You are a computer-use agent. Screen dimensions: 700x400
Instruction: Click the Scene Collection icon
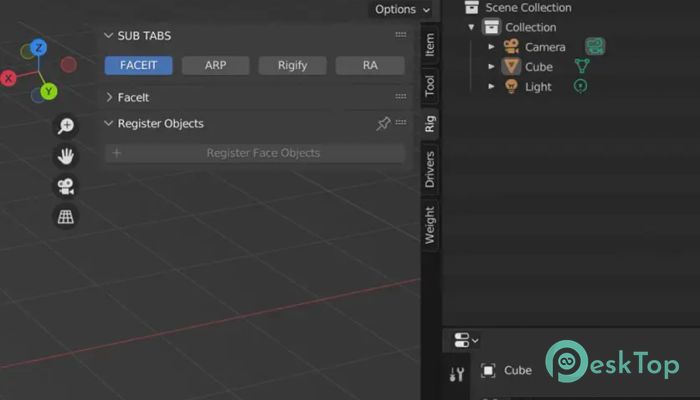(x=471, y=7)
